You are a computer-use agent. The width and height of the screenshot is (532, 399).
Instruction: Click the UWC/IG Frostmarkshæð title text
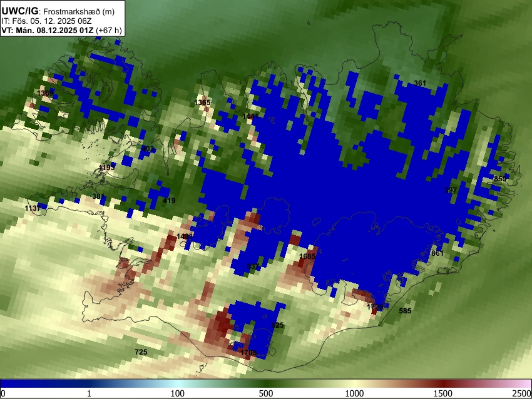[58, 11]
